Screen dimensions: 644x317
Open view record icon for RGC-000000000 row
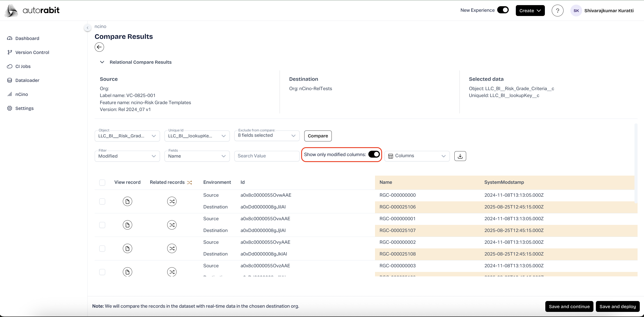click(127, 201)
